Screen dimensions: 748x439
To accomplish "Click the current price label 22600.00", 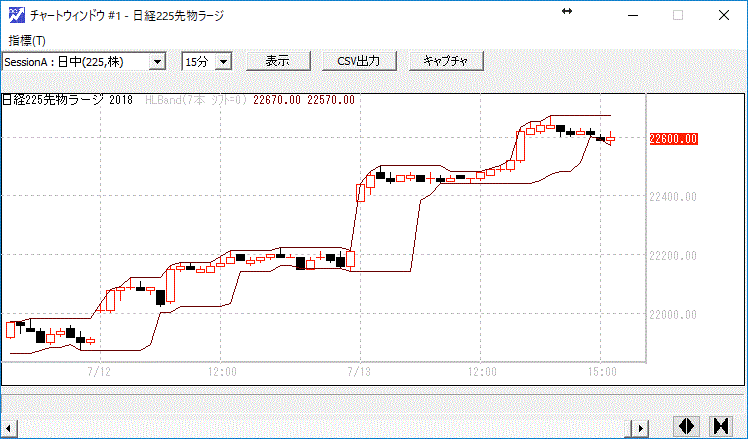I will (x=674, y=139).
